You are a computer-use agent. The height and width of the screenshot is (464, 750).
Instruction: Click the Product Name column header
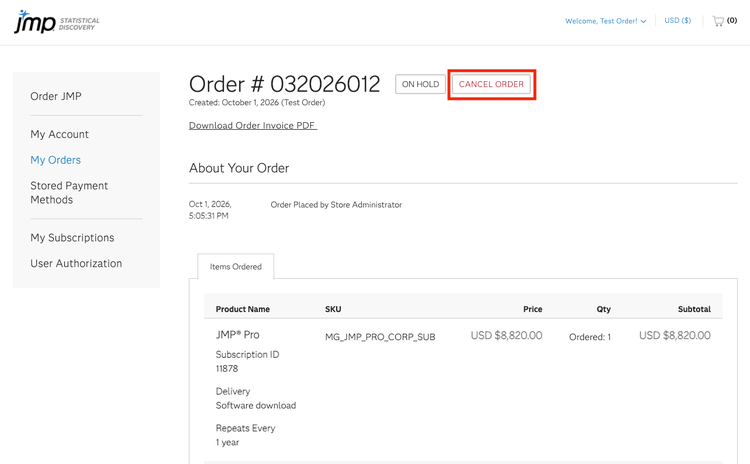pos(243,309)
